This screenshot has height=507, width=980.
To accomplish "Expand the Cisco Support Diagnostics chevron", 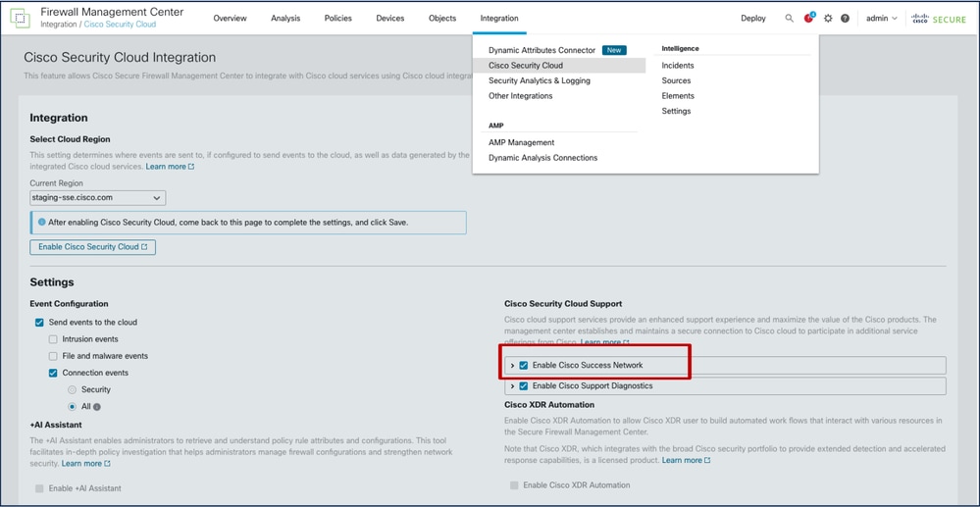I will pos(512,386).
